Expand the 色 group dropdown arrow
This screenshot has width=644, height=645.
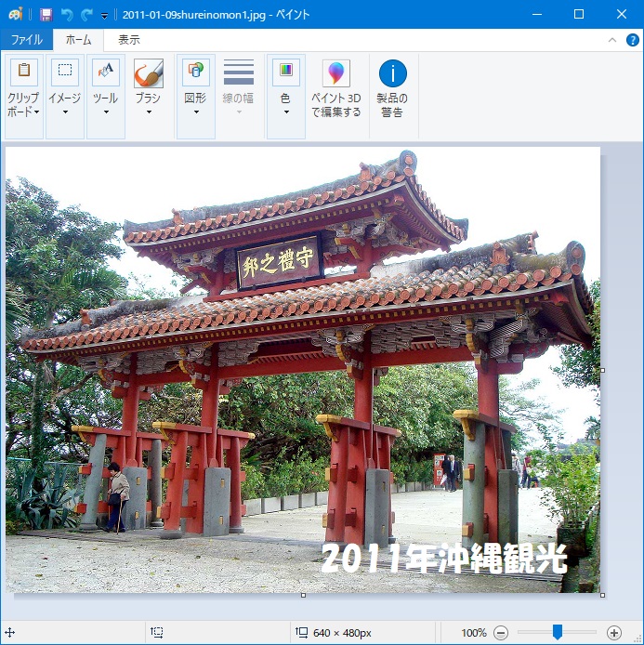pyautogui.click(x=286, y=112)
